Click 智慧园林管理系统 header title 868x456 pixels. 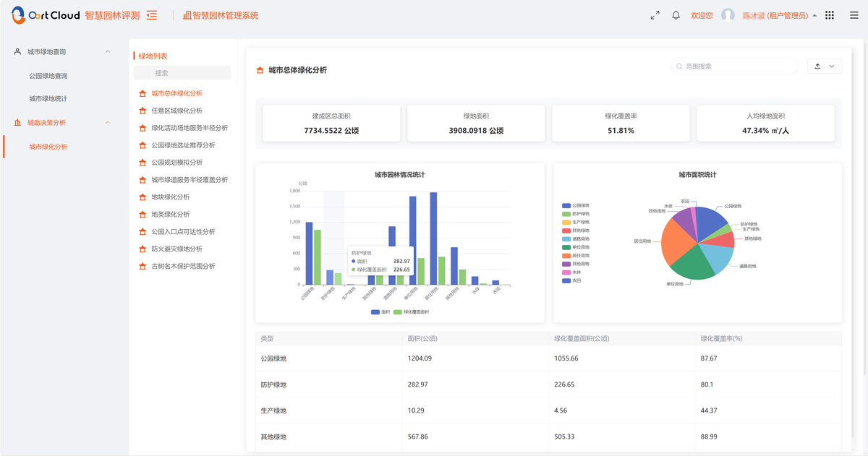(226, 15)
